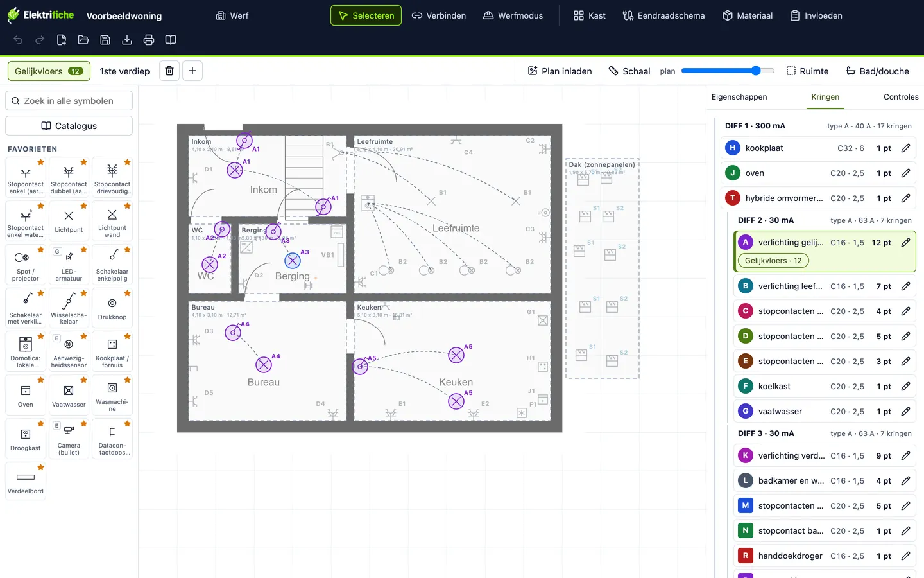Select the Vaatwasser favorite symbol
924x578 pixels.
(x=69, y=395)
